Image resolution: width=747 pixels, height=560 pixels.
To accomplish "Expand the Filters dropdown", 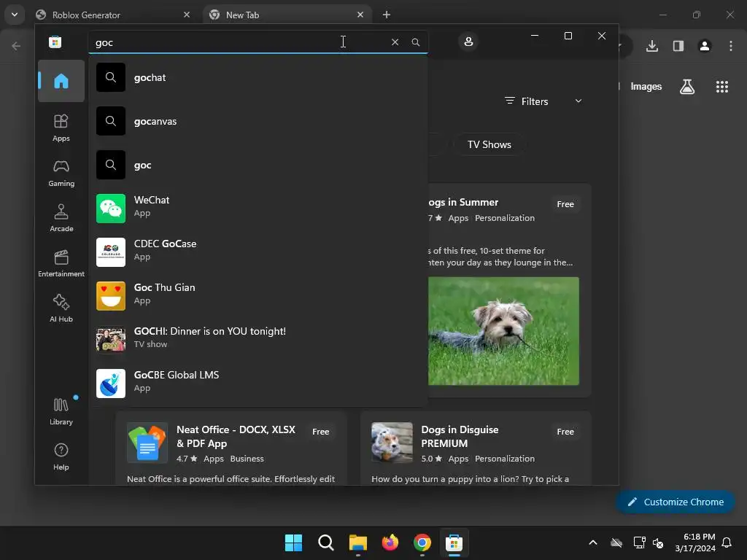I will tap(543, 101).
